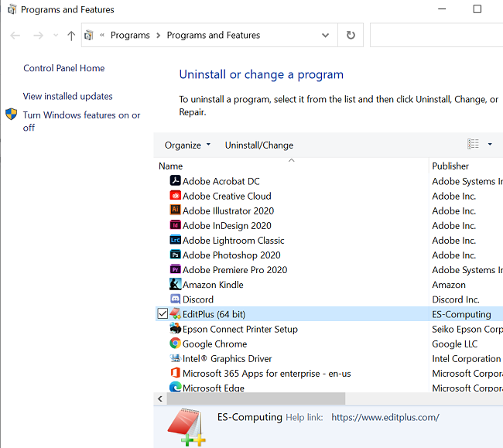503x448 pixels.
Task: Click the Microsoft Edge icon
Action: (x=175, y=387)
